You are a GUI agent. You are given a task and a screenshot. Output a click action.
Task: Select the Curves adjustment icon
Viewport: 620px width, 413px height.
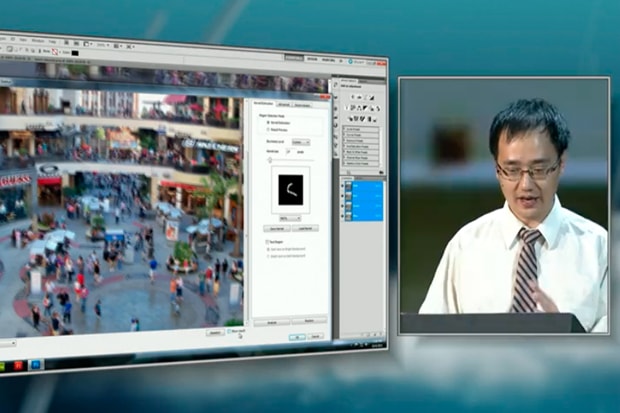(365, 97)
